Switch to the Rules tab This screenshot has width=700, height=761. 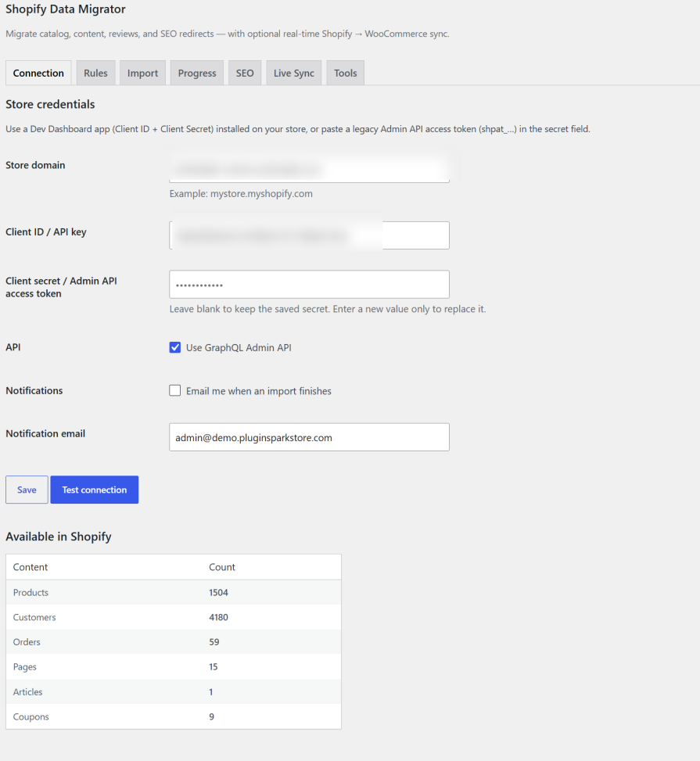[x=95, y=73]
